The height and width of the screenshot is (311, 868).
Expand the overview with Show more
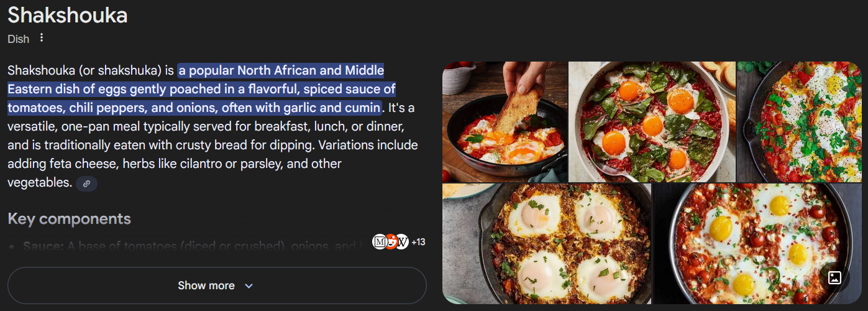click(217, 285)
